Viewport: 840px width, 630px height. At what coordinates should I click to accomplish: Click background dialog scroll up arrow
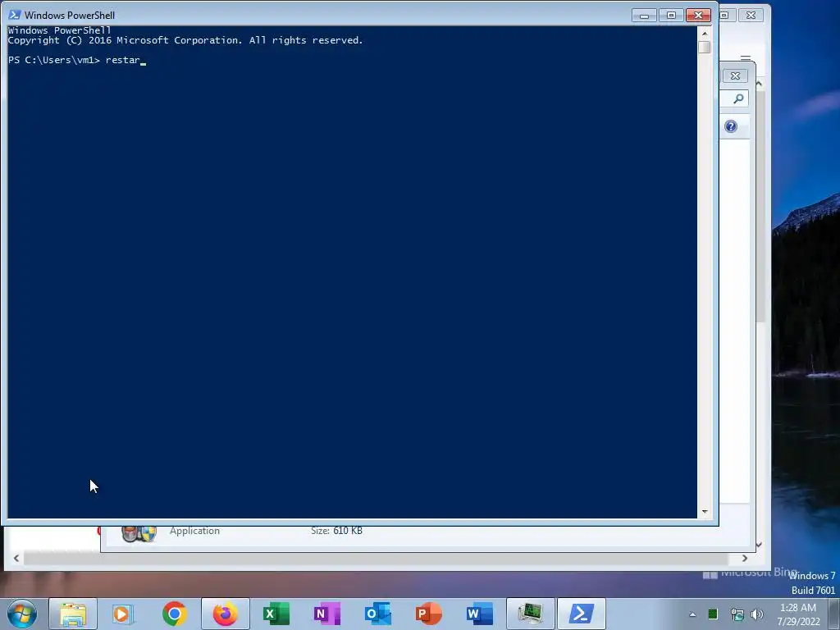pos(759,84)
